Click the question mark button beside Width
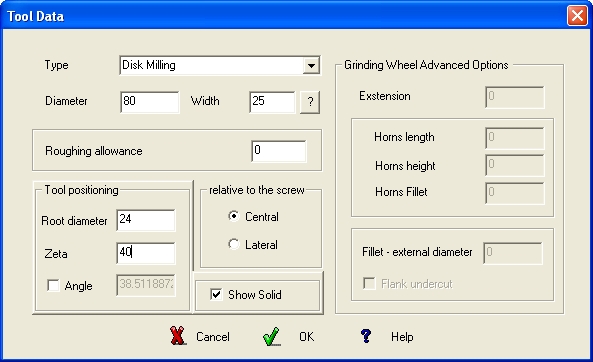 310,102
